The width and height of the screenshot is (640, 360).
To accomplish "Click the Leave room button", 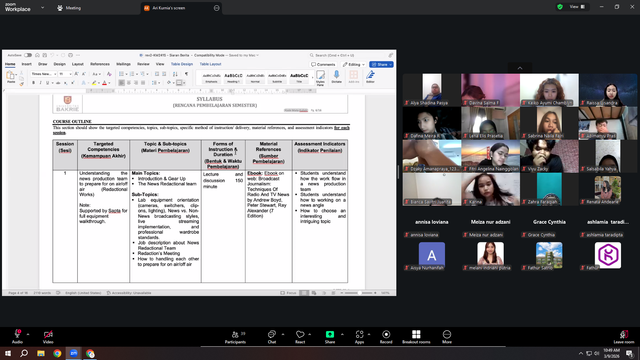I will [624, 337].
